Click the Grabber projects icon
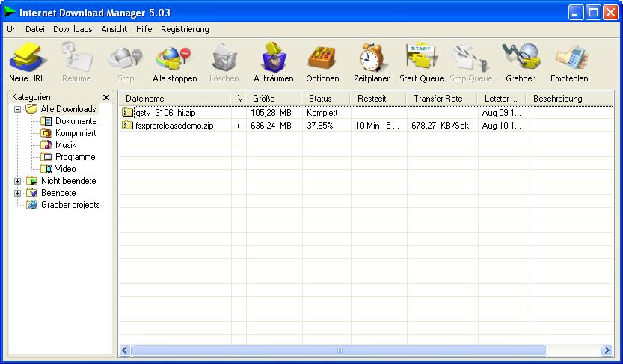This screenshot has width=623, height=364. 31,205
